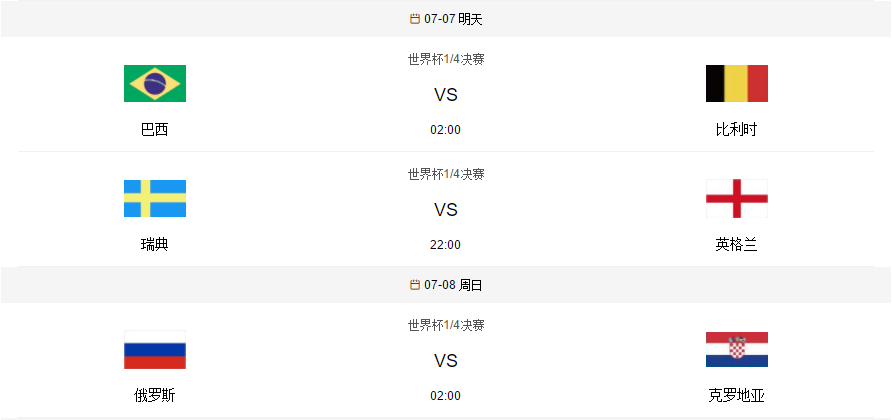Click the 22:00 kickoff time
This screenshot has width=892, height=420.
pyautogui.click(x=446, y=245)
